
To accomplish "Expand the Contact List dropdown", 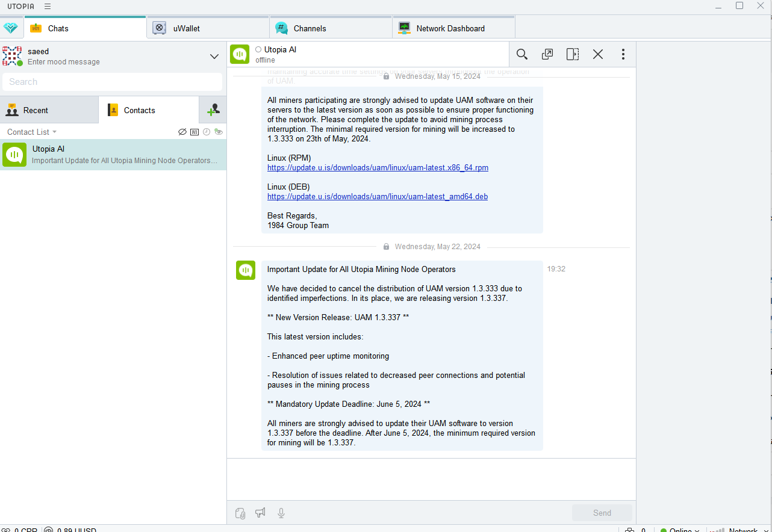I will click(x=32, y=132).
